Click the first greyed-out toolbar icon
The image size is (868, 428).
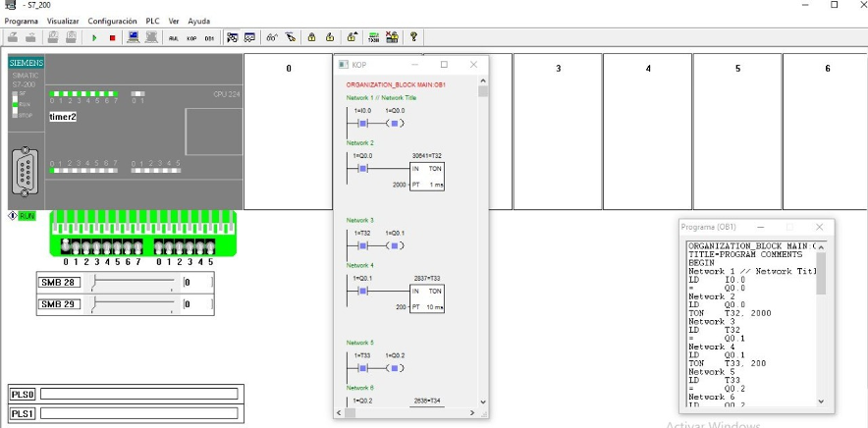click(13, 37)
